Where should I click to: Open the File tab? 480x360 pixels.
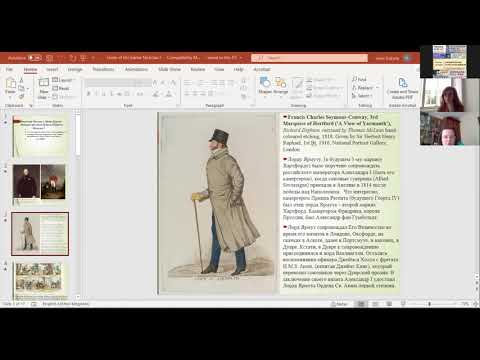9,69
